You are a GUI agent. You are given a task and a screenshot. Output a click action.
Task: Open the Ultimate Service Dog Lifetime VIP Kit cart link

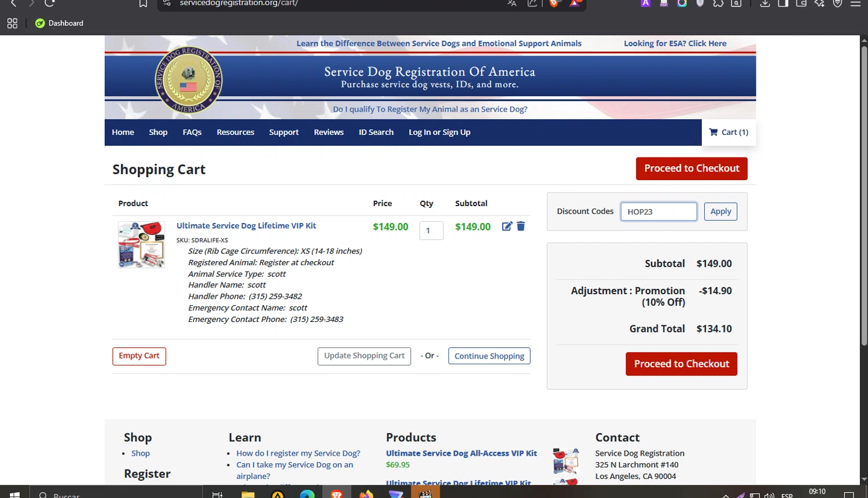[x=246, y=226]
